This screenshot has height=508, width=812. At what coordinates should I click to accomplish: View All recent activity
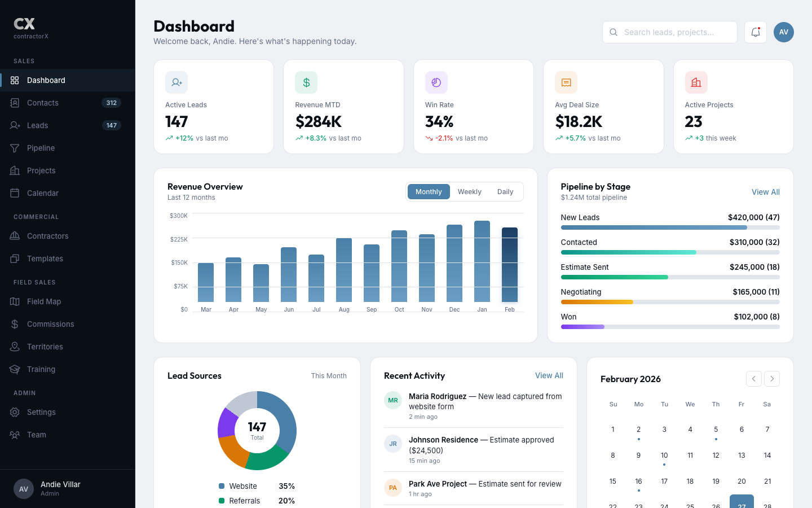tap(549, 375)
